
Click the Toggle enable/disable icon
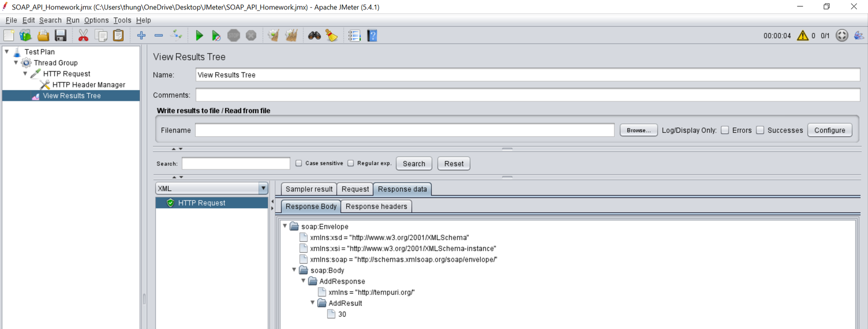pyautogui.click(x=177, y=36)
